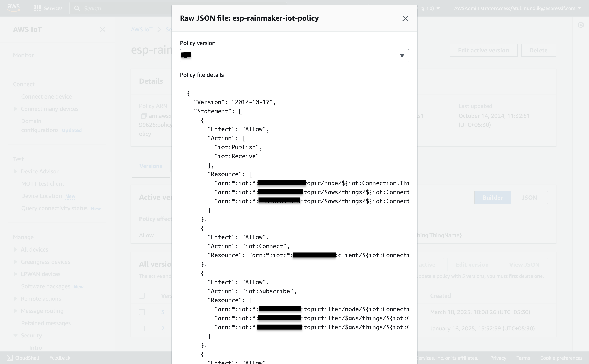589x364 pixels.
Task: Expand Connect many devices in sidebar
Action: coord(15,109)
